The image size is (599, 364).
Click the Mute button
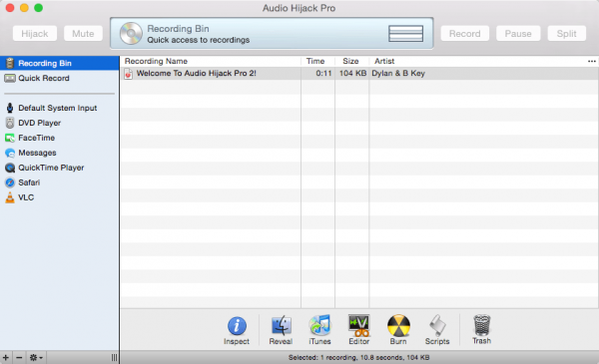83,34
